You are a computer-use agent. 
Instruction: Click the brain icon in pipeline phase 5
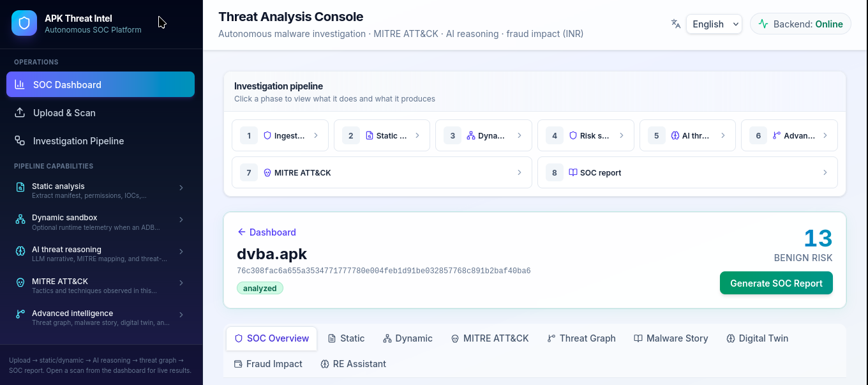[x=675, y=135]
